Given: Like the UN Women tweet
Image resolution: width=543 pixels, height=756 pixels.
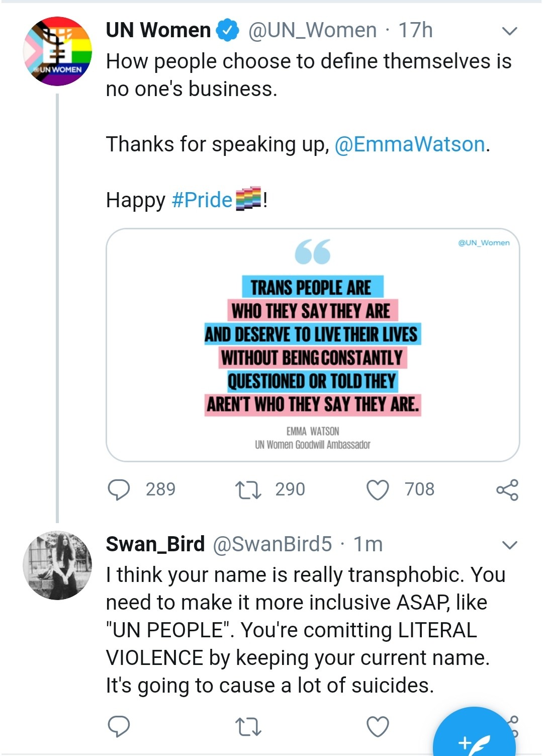Looking at the screenshot, I should coord(378,489).
